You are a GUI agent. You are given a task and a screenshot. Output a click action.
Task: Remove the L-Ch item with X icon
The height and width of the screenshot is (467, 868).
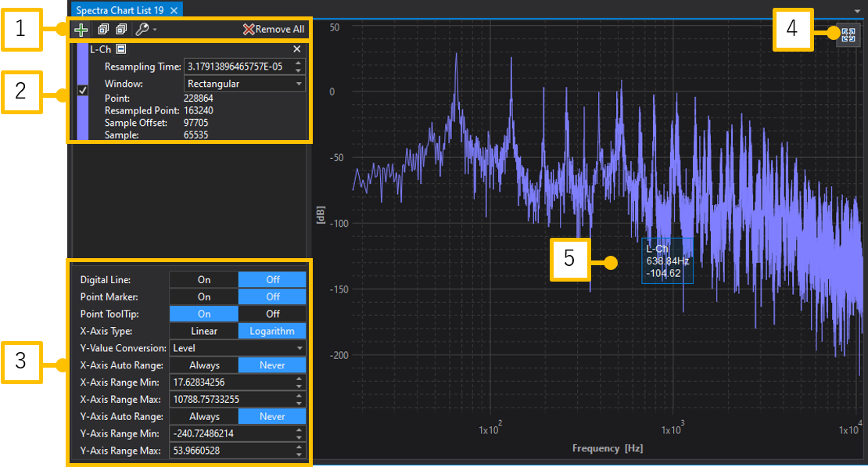point(296,49)
